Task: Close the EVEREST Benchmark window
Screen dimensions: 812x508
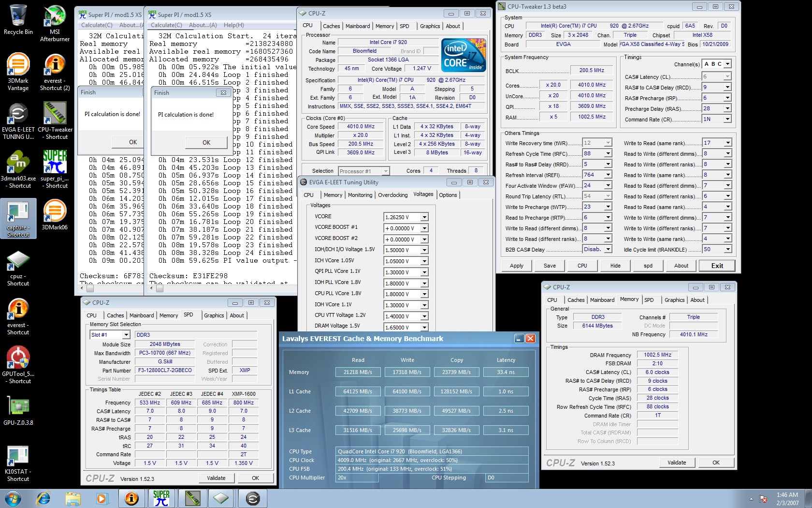Action: click(x=530, y=339)
